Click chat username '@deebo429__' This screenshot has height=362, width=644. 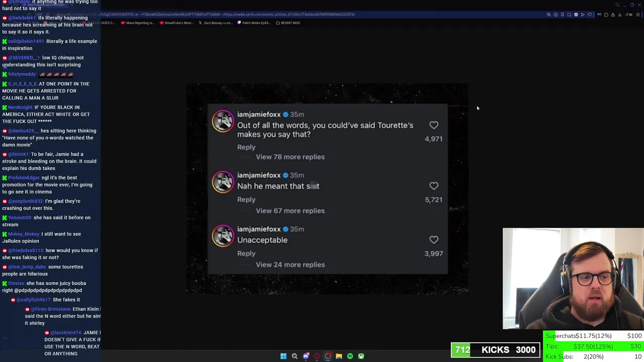[x=23, y=131]
